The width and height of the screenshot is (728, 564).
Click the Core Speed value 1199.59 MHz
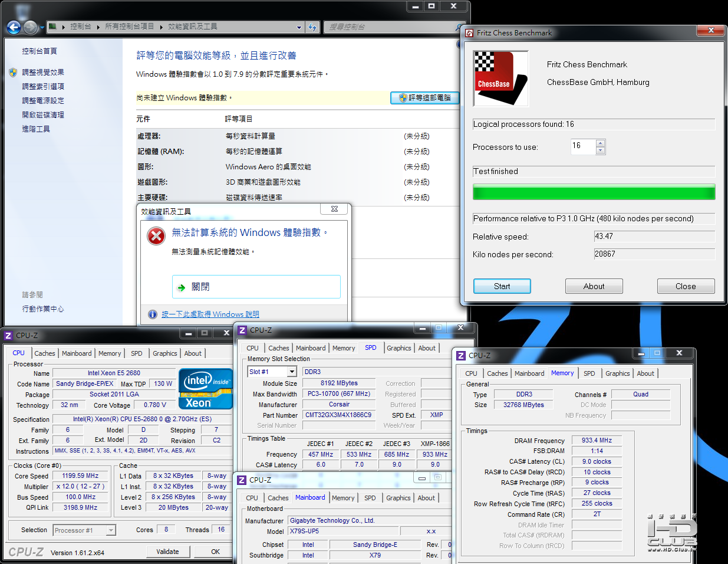point(80,476)
